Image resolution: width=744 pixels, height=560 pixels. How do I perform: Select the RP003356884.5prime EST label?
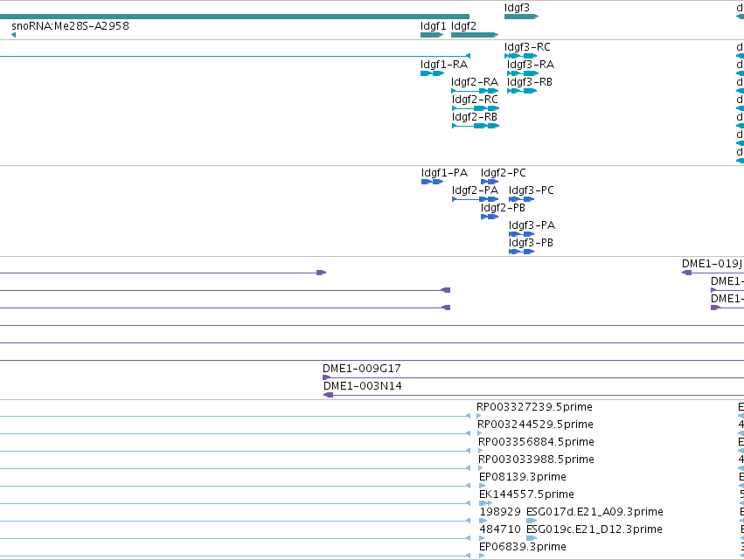click(536, 442)
